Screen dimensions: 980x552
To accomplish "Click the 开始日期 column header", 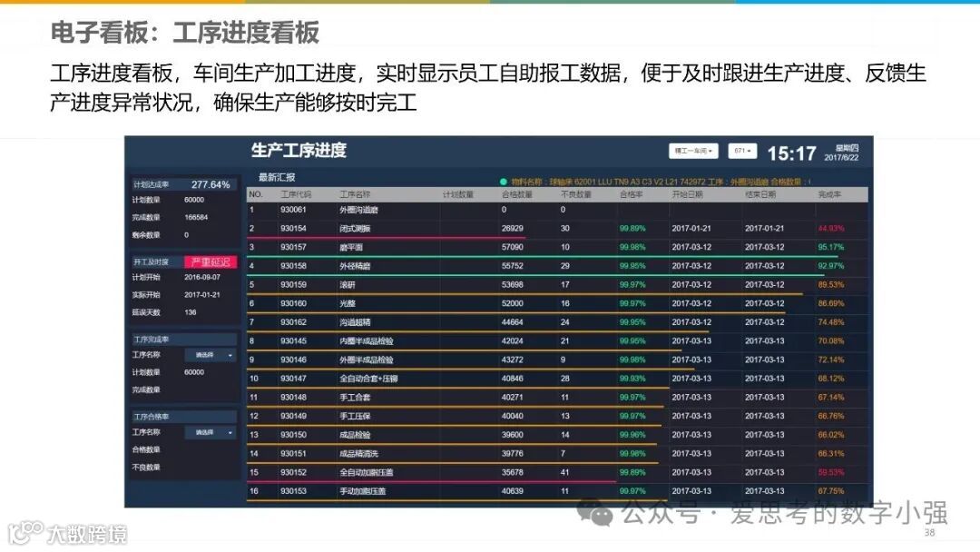I will pyautogui.click(x=688, y=194).
